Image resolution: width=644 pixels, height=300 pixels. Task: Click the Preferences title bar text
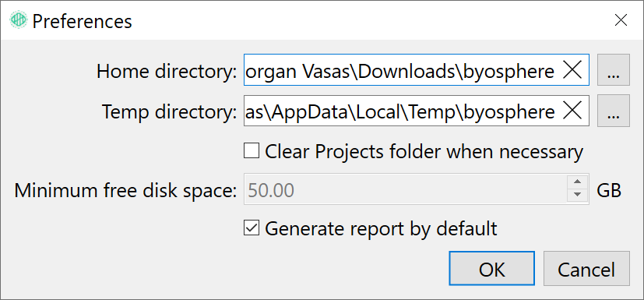82,21
